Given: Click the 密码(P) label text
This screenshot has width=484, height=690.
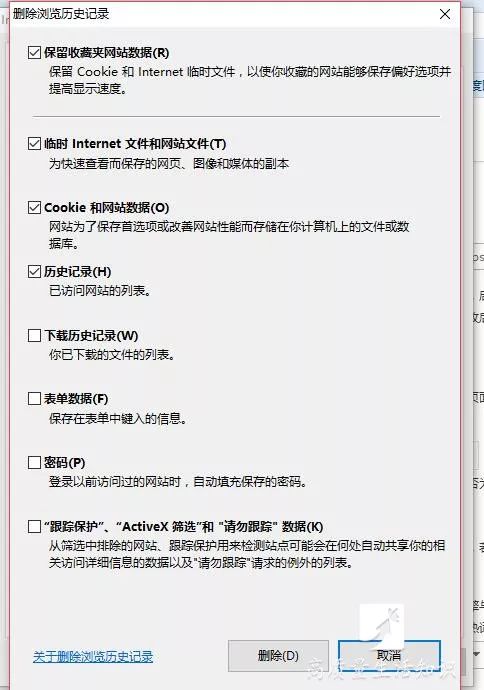Looking at the screenshot, I should tap(65, 462).
